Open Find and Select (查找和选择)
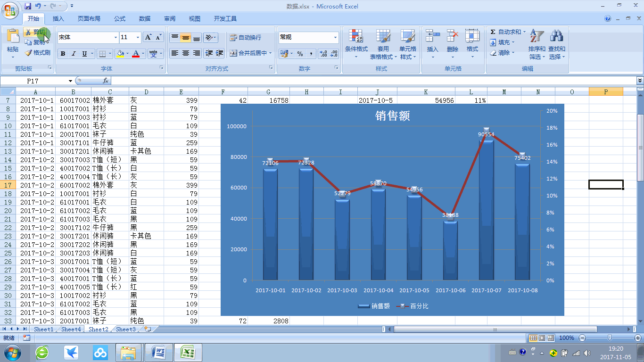The width and height of the screenshot is (644, 362). 557,45
